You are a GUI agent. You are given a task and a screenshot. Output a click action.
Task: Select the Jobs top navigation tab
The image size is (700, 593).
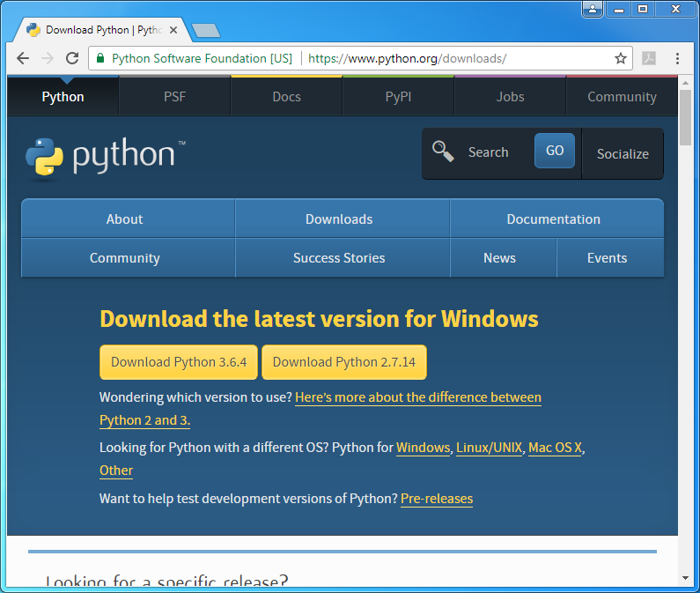[x=511, y=97]
